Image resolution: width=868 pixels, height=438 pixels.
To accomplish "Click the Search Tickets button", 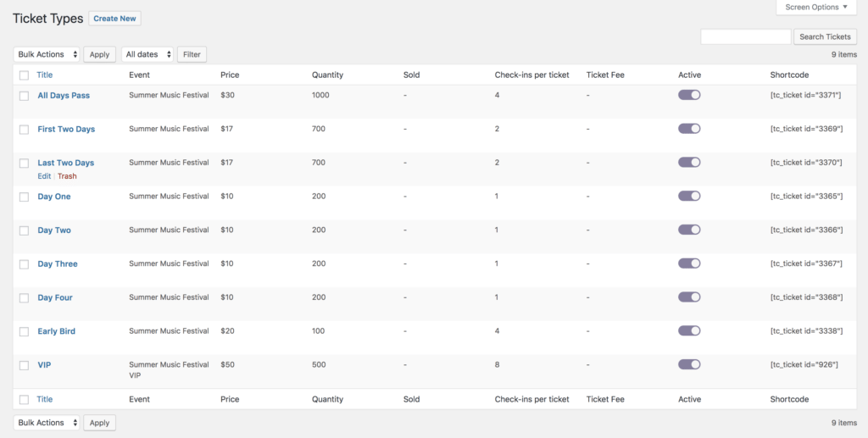I will [825, 36].
